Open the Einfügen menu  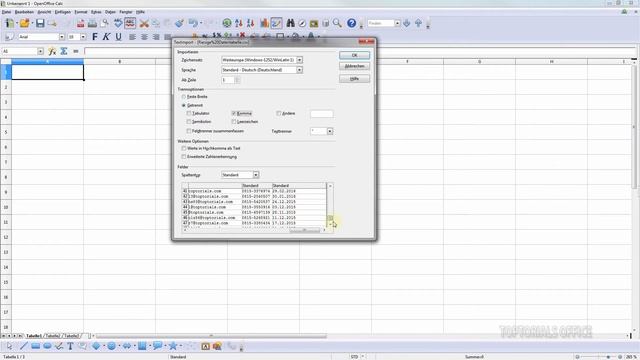pos(63,12)
